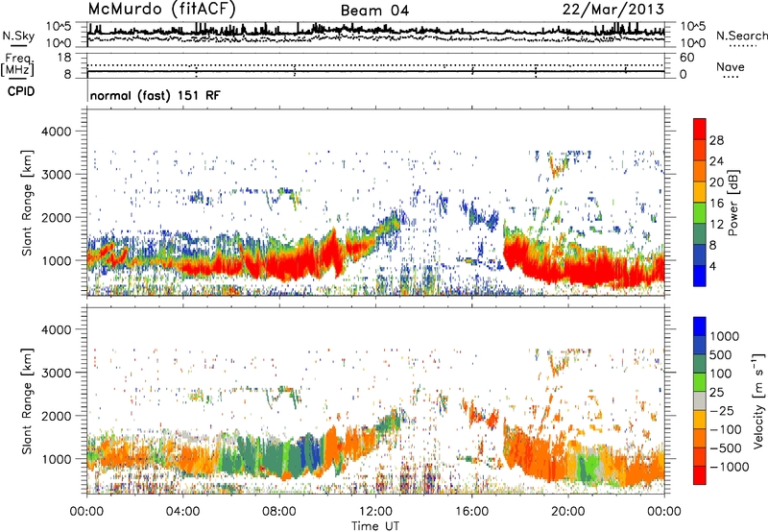
Task: Click the McMurdo (fitACF) title
Action: coord(161,10)
